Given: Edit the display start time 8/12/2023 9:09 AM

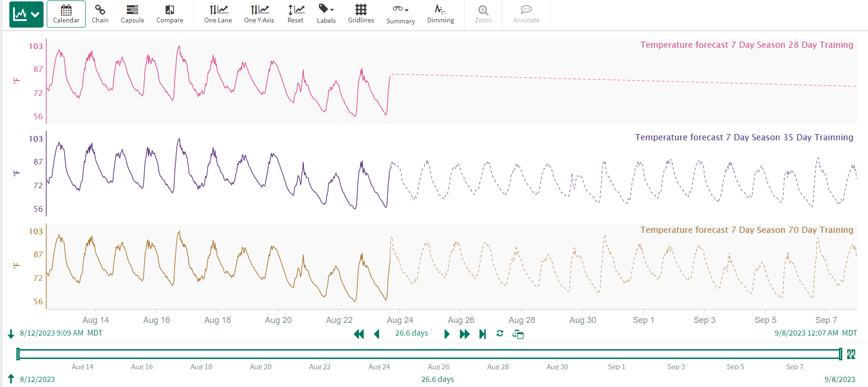Looking at the screenshot, I should [x=52, y=333].
